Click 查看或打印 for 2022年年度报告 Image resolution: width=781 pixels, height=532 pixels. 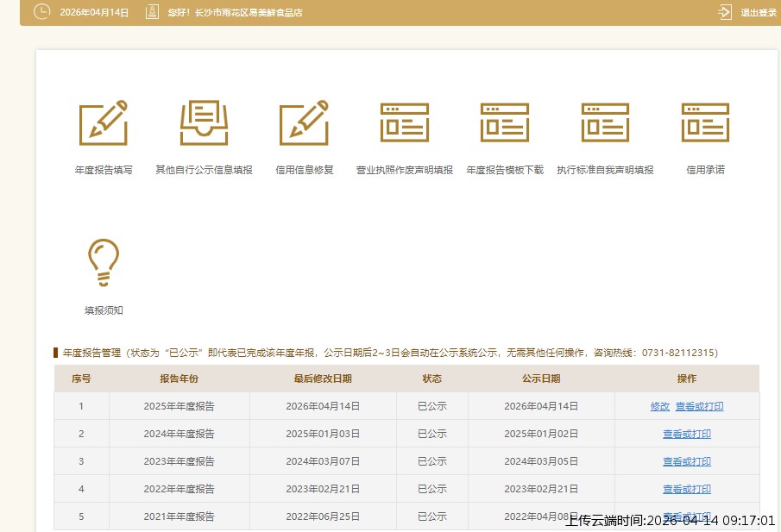click(687, 489)
